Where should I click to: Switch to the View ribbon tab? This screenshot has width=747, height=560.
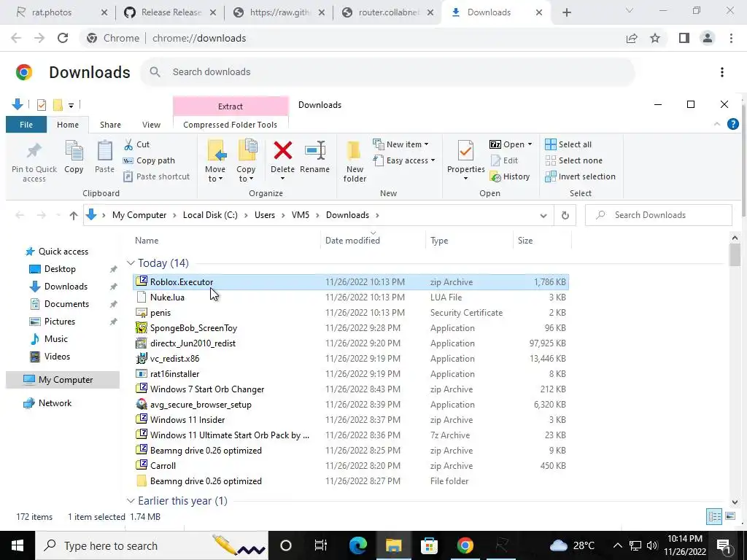pyautogui.click(x=151, y=125)
